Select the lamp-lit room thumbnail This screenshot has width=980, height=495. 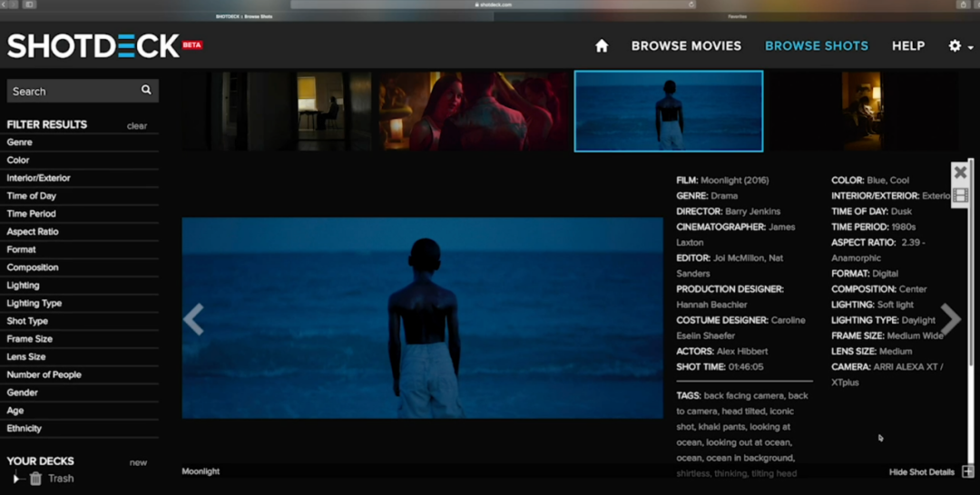point(863,112)
